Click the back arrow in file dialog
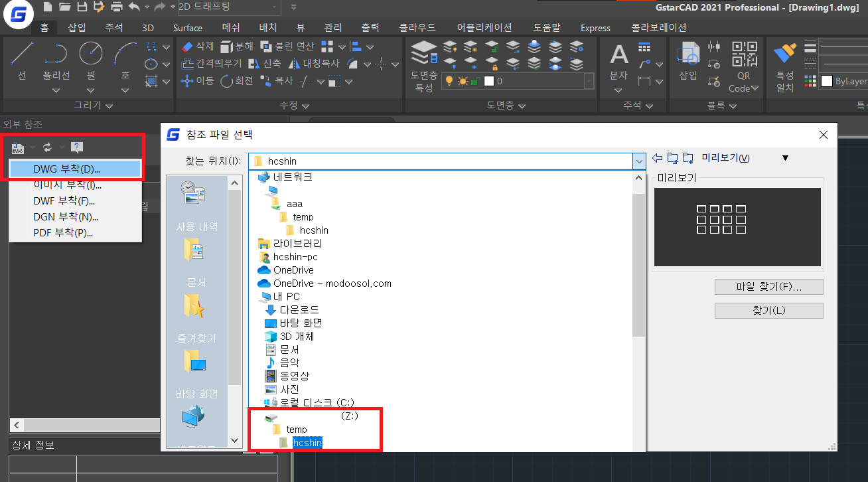Screen dimensions: 868x482 click(x=658, y=158)
